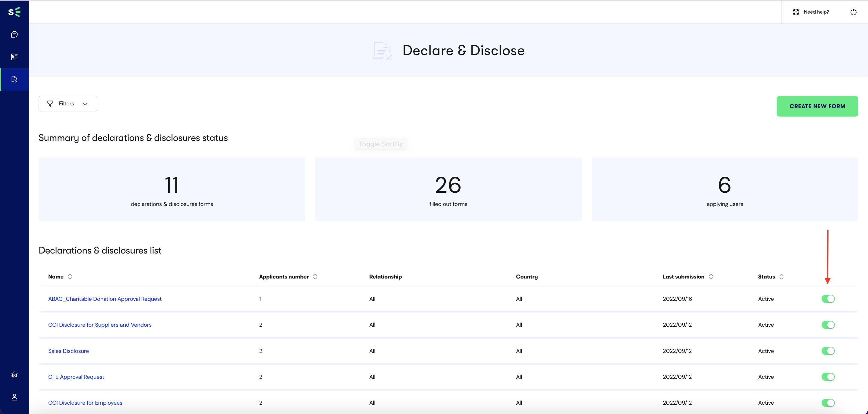This screenshot has width=868, height=414.
Task: Click the reports or analytics sidebar icon
Action: (x=14, y=56)
